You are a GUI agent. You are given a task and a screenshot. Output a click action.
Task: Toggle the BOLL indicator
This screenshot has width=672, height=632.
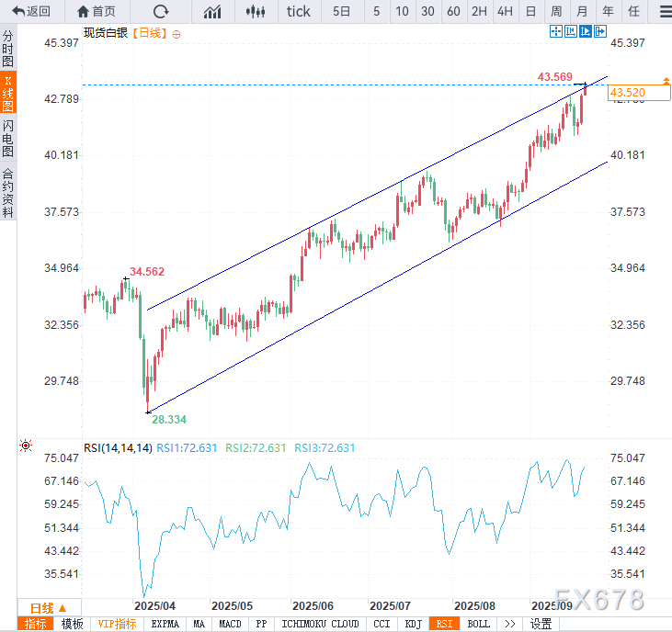478,624
